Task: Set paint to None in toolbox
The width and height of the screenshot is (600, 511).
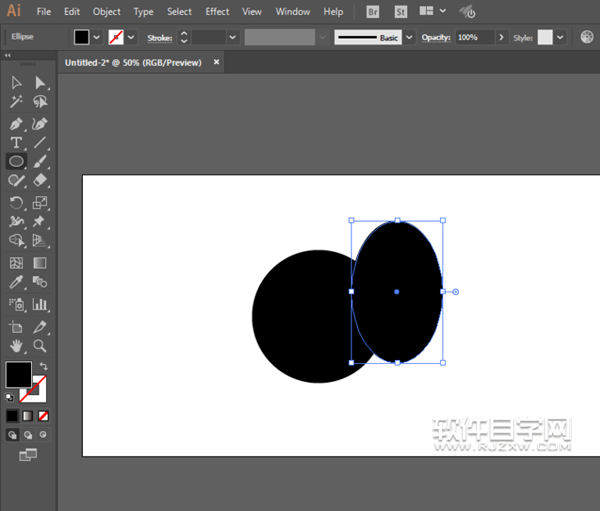Action: click(43, 415)
